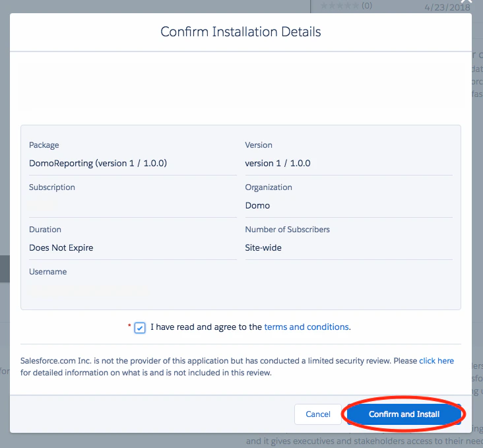
Task: Select 'DomoReporting (version 1 / 1.0.0)' package value
Action: pyautogui.click(x=98, y=163)
